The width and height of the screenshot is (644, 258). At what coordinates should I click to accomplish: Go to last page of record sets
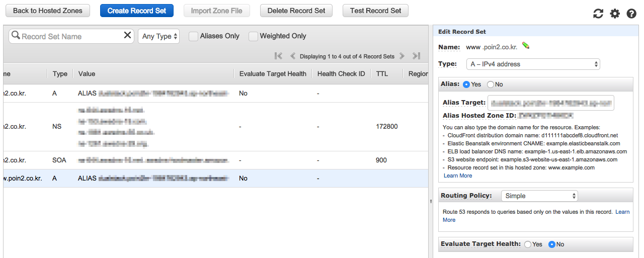coord(416,56)
